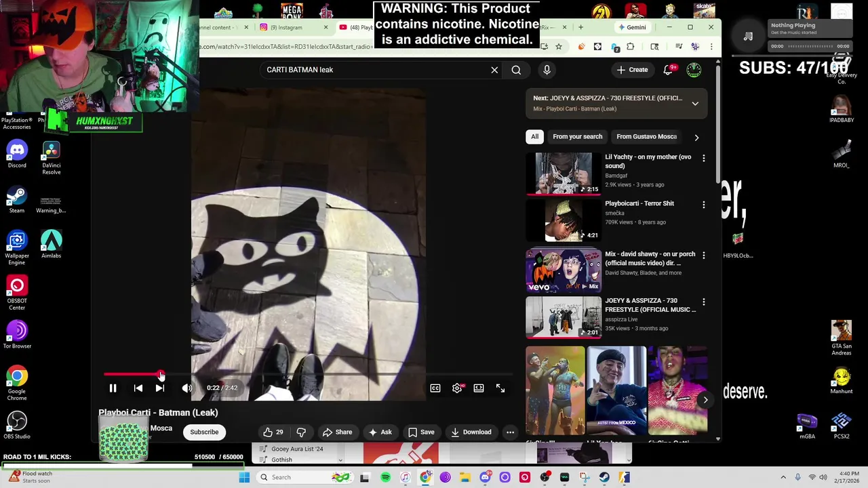Expand the Next up mix playlist panel

pyautogui.click(x=695, y=104)
